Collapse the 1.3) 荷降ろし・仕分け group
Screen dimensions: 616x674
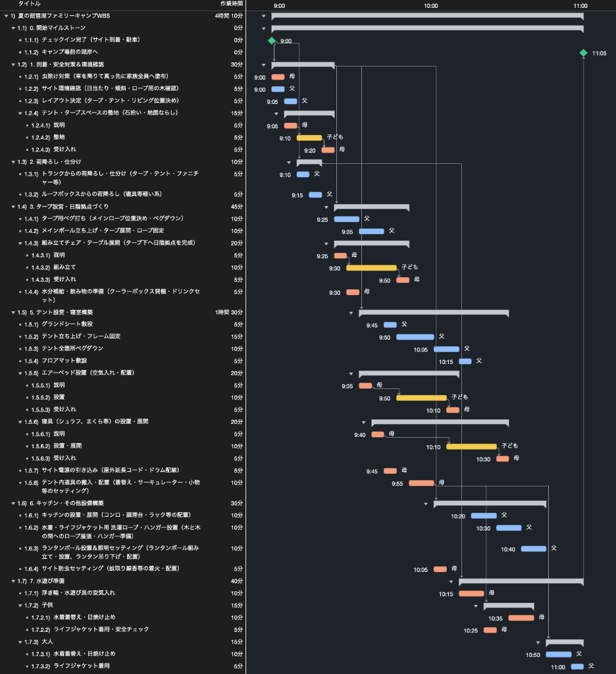point(13,162)
